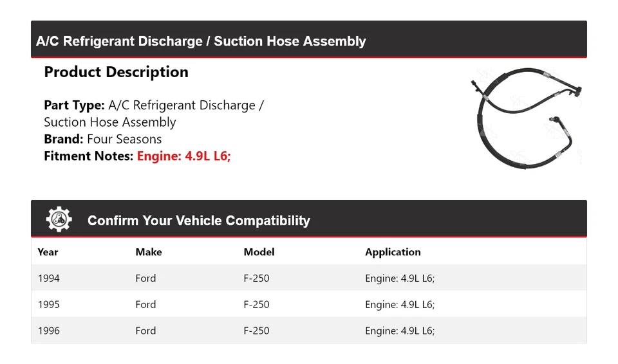
Task: Click the gear icon beside Confirm Your Vehicle Compatibility
Action: click(x=59, y=220)
